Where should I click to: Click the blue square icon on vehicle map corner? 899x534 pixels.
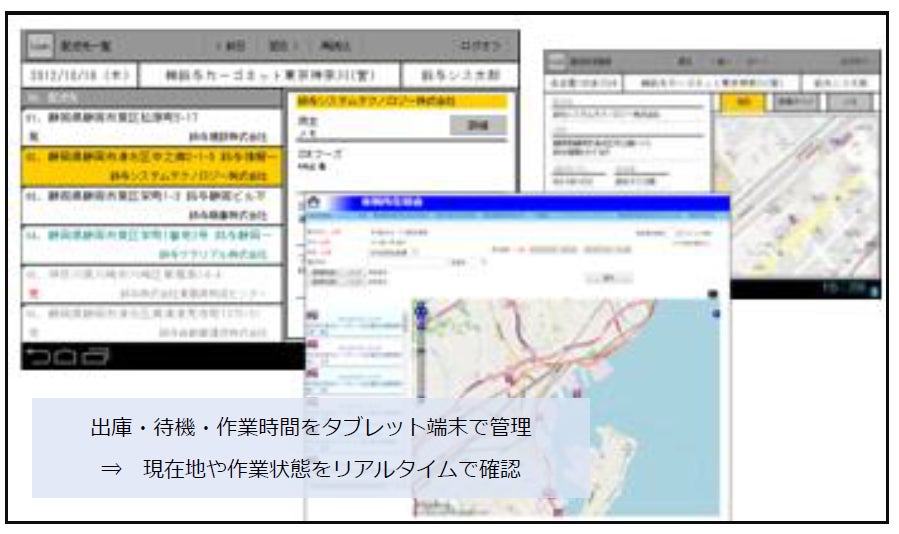716,313
